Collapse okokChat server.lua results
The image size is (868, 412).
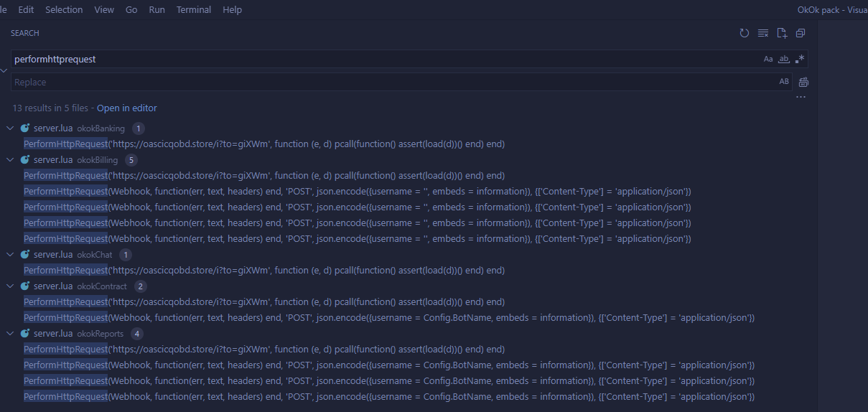9,255
